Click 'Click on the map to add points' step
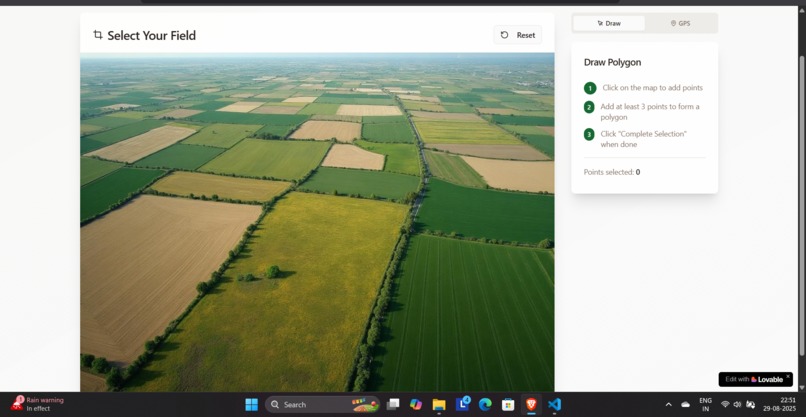This screenshot has width=806, height=417. click(x=652, y=88)
